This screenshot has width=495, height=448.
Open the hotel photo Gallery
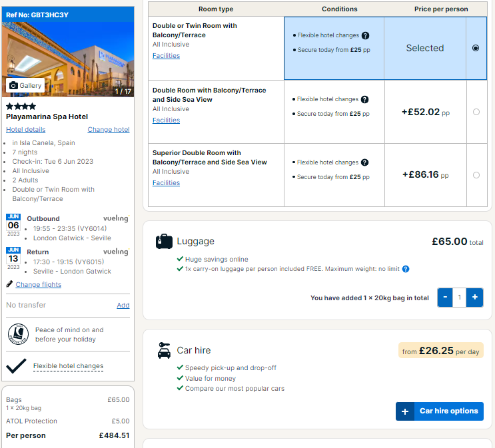[25, 85]
